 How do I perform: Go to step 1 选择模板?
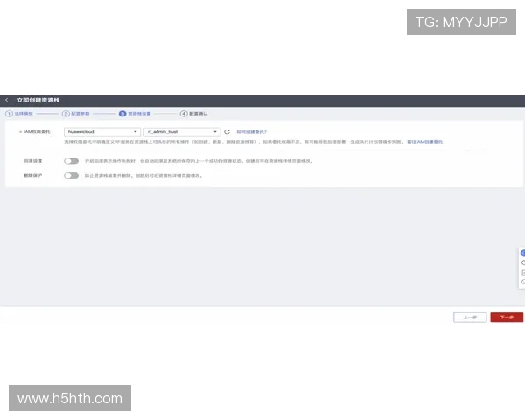[19, 114]
